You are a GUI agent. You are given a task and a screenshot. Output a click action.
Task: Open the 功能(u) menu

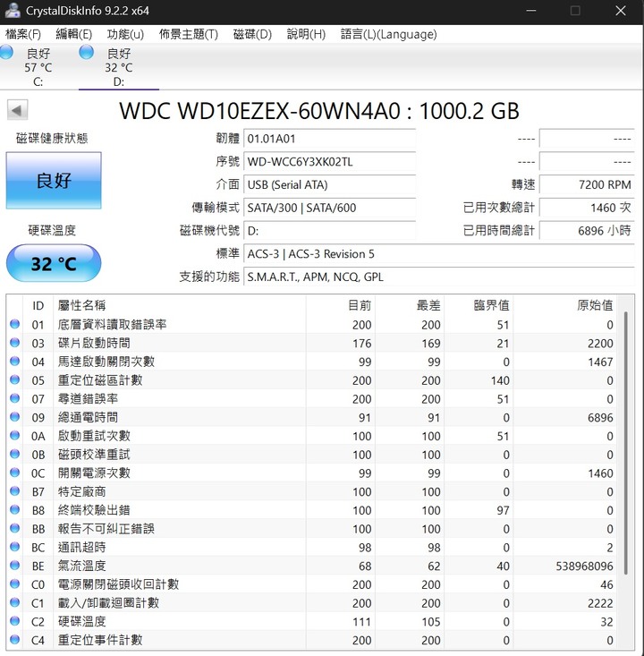click(125, 34)
